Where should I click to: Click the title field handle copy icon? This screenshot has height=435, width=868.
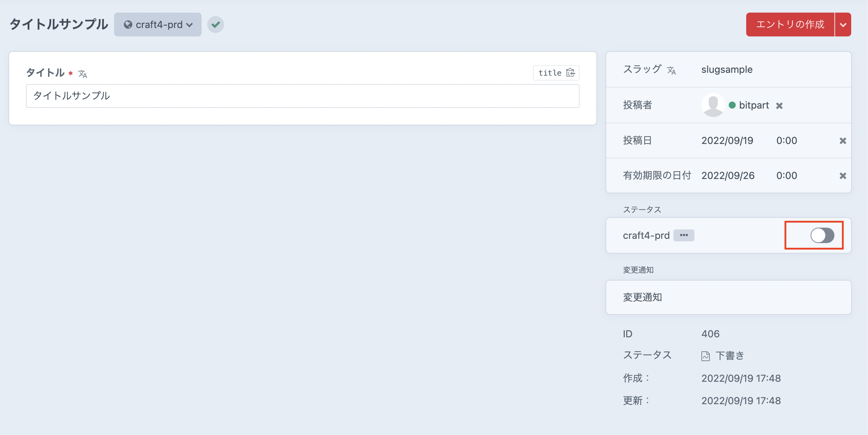[x=570, y=72]
